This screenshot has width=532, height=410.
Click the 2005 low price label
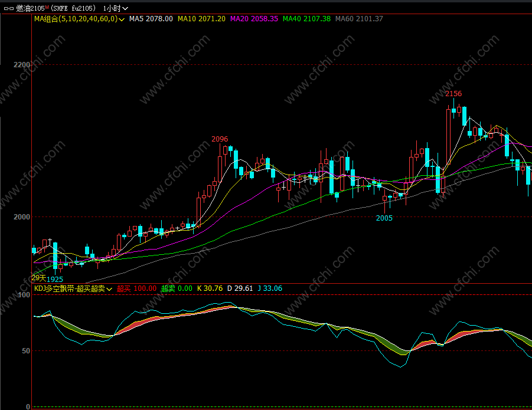pos(384,218)
